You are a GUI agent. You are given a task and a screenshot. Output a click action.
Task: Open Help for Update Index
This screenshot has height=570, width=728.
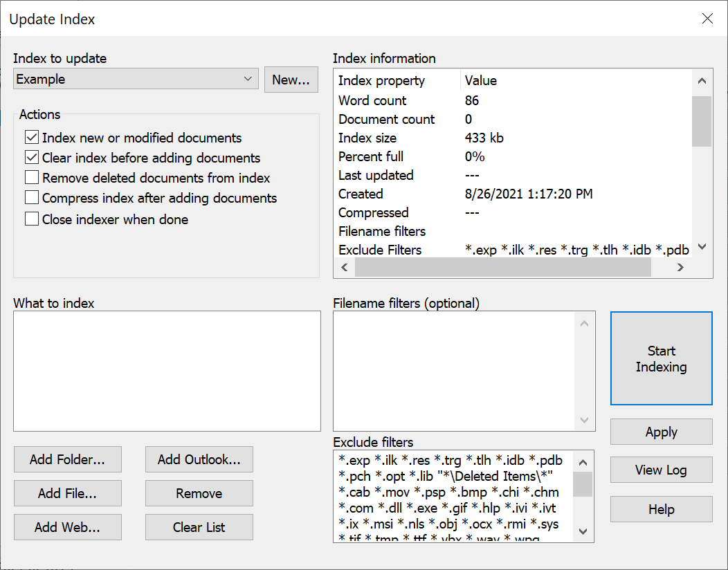(x=661, y=509)
